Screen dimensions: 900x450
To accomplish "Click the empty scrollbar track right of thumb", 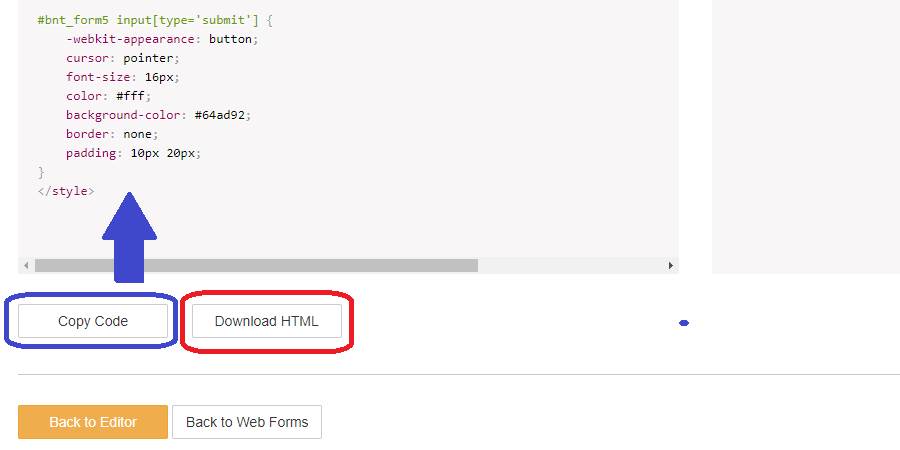I will [571, 265].
